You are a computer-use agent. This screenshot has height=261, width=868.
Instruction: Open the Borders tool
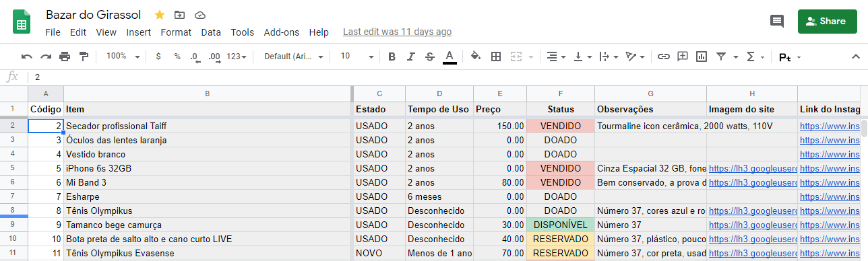pyautogui.click(x=496, y=57)
